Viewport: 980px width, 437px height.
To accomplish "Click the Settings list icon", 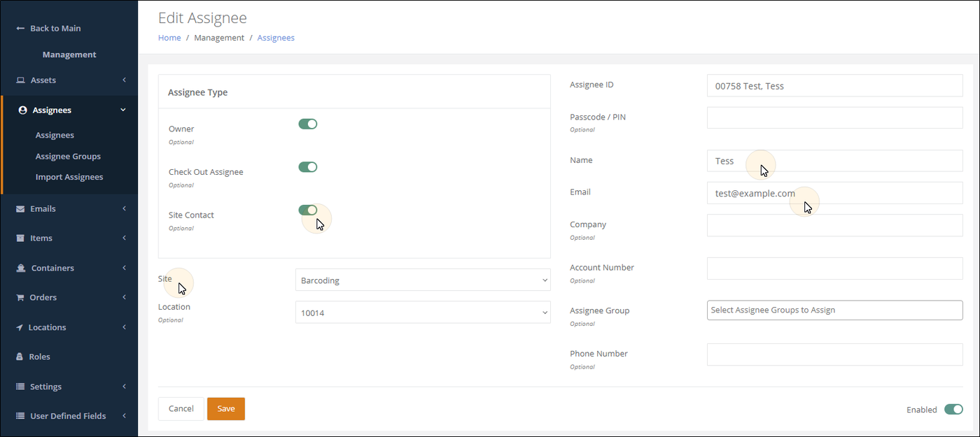I will tap(20, 387).
